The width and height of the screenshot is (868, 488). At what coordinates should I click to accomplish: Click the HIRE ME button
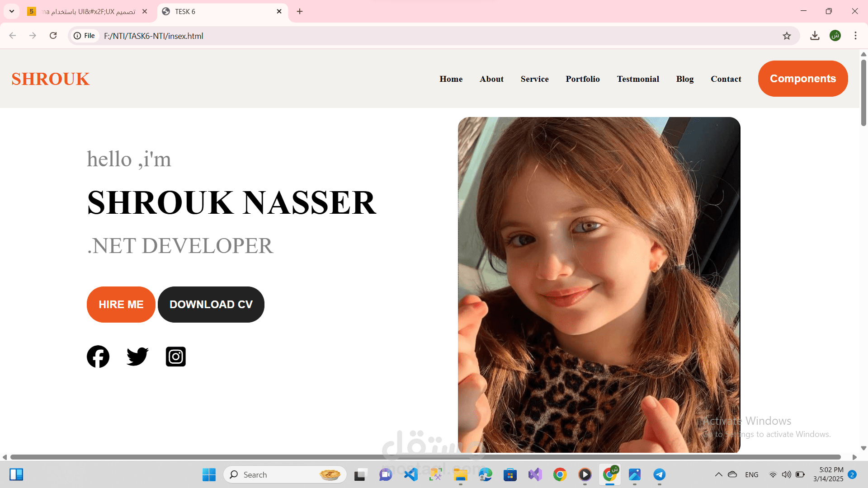[x=121, y=304]
